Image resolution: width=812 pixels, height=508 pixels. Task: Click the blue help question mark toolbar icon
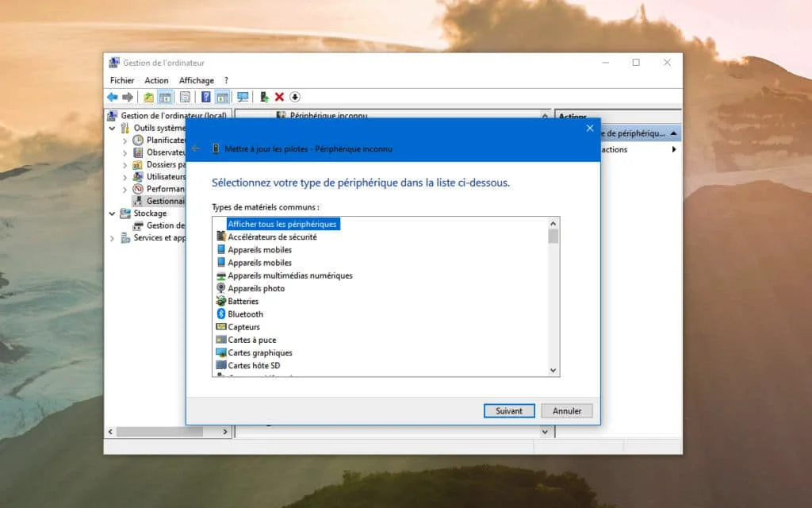pos(205,97)
